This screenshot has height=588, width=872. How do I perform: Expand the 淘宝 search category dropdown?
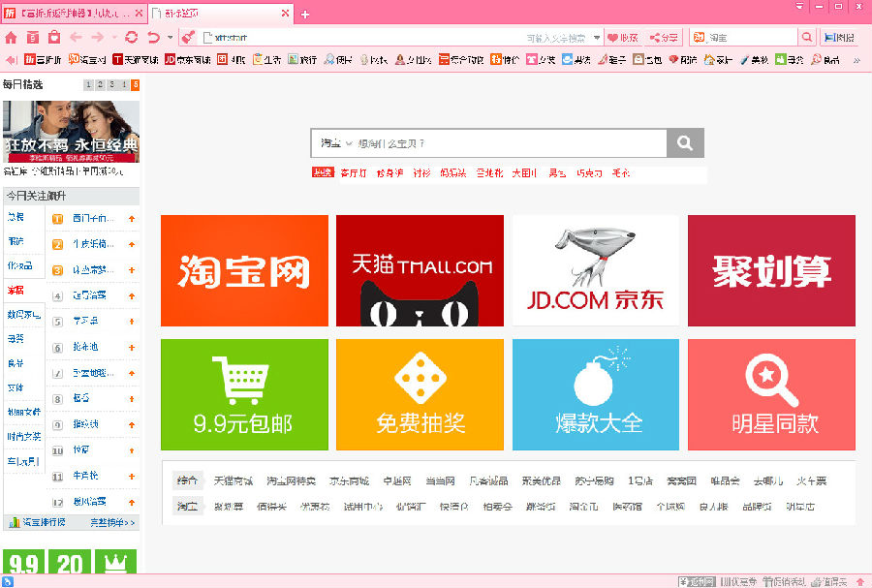pos(335,143)
